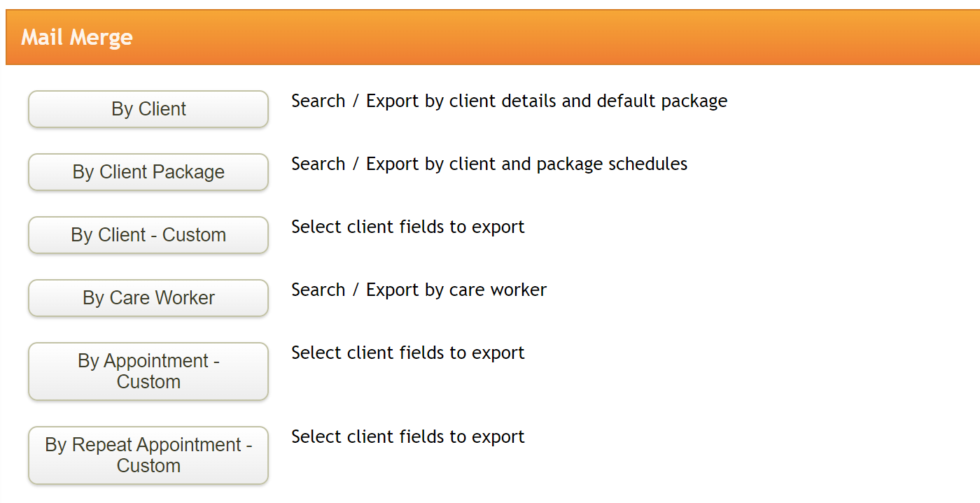Click the Select client fields to export label
The height and width of the screenshot is (503, 980).
(408, 227)
